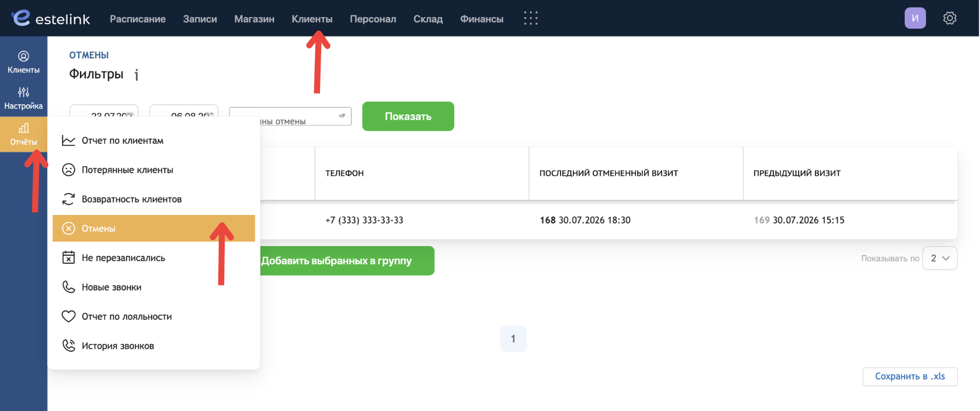Expand the Показывать по page-size dropdown

tap(940, 258)
